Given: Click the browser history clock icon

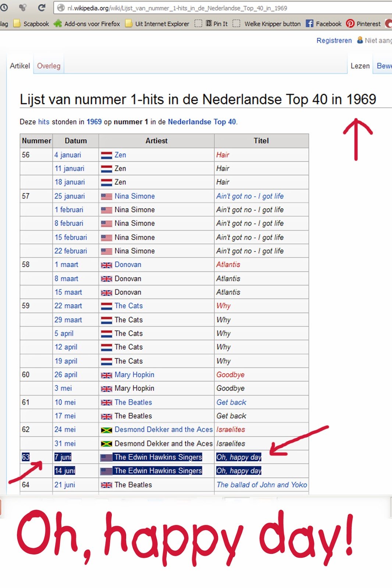Looking at the screenshot, I should point(4,7).
